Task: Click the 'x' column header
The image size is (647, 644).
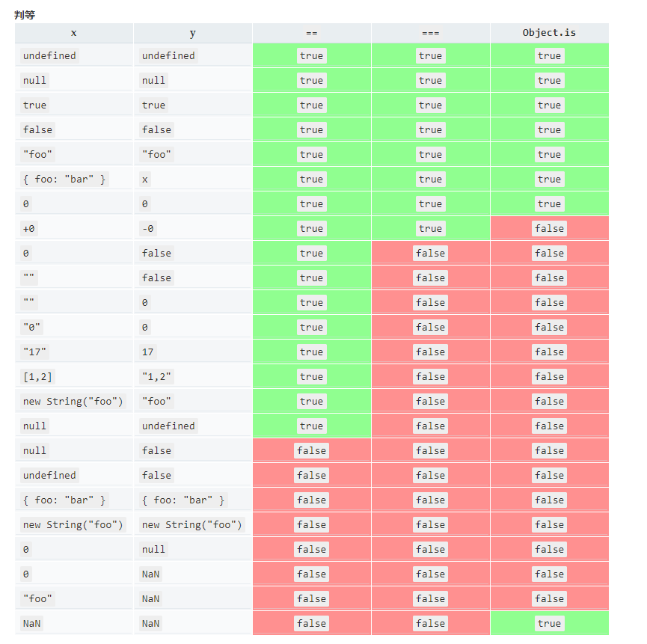Action: 73,33
